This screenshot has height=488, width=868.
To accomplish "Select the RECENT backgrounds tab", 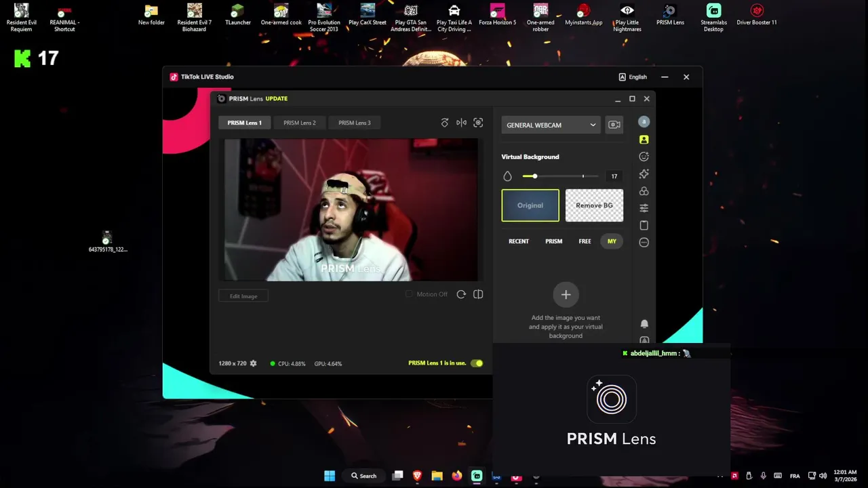I will click(519, 241).
